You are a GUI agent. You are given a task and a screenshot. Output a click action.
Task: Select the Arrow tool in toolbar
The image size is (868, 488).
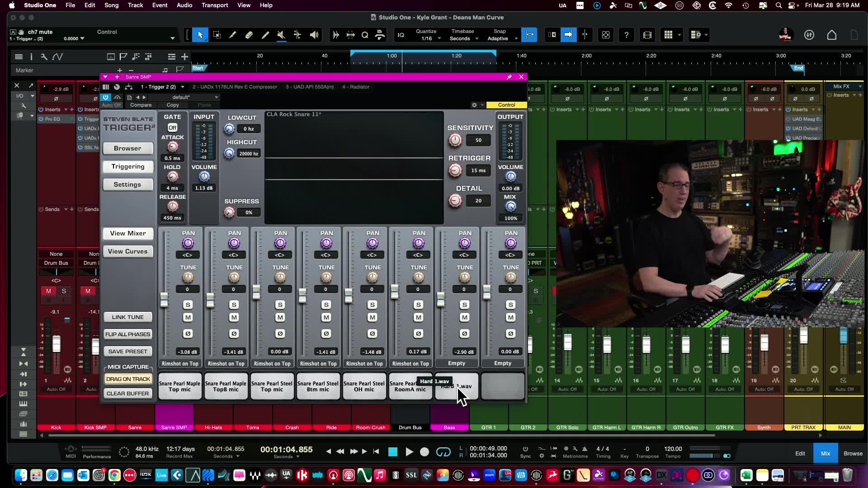pos(200,35)
